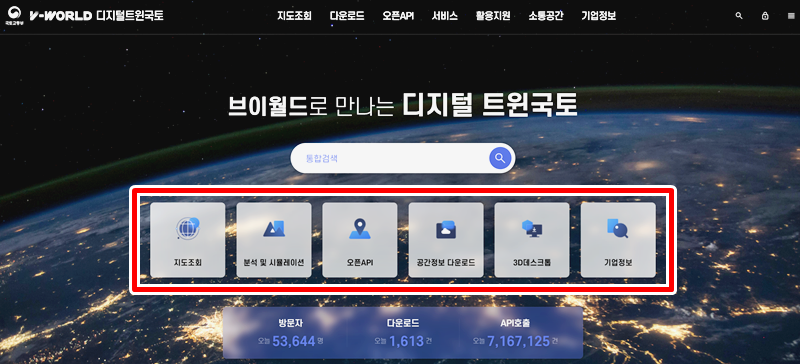The height and width of the screenshot is (364, 800).
Task: Open the full menu hamburger icon
Action: click(x=791, y=16)
